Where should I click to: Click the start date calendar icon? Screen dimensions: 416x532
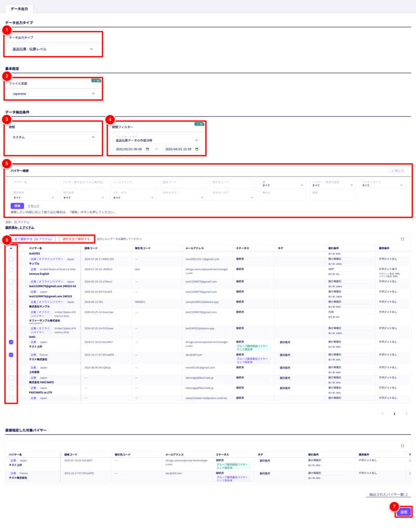[x=148, y=149]
